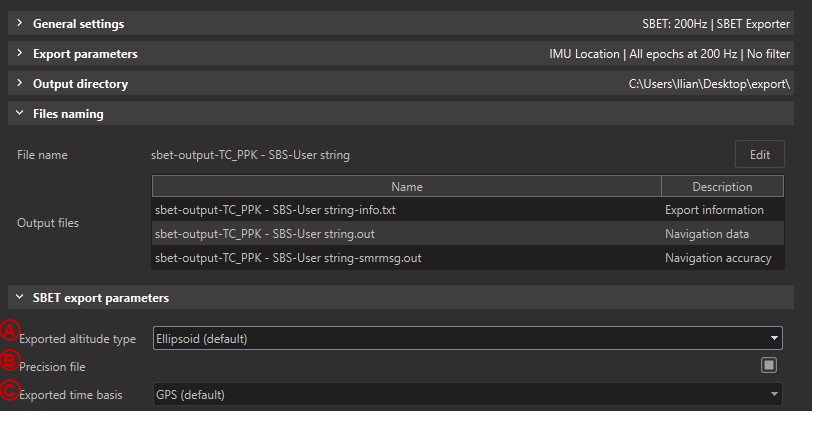Click the Export information description cell
This screenshot has height=431, width=832.
tap(714, 210)
